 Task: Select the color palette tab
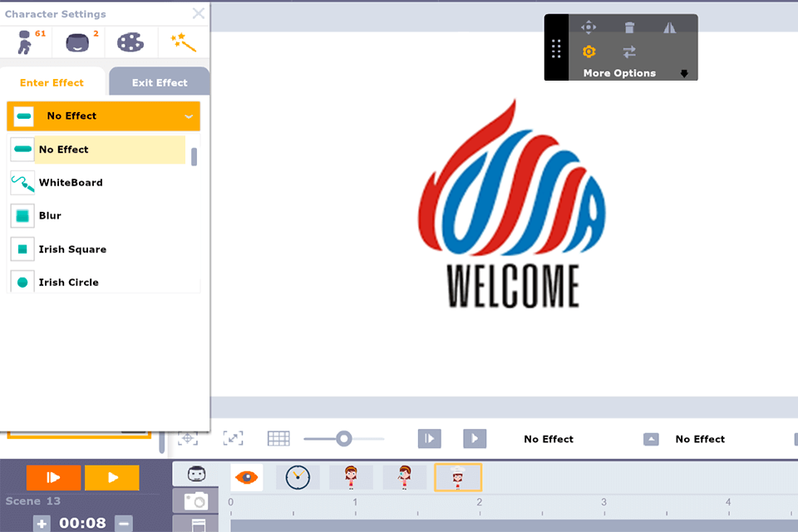click(130, 42)
